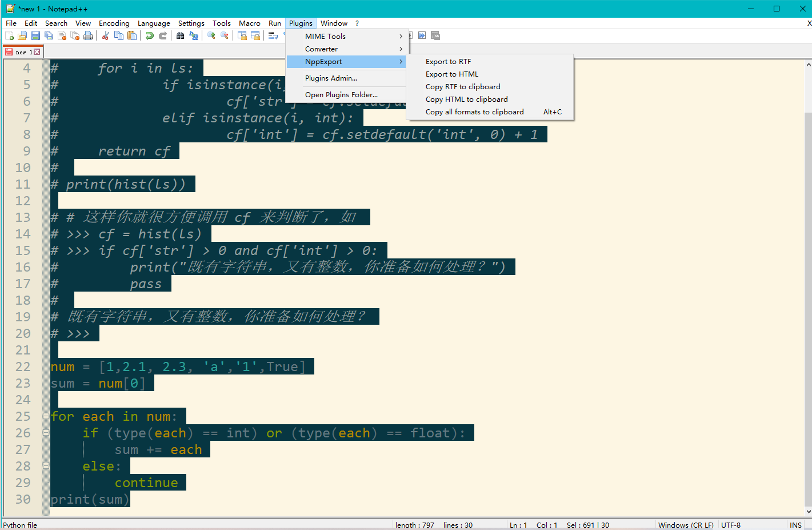
Task: Open the Search menu
Action: pos(56,23)
